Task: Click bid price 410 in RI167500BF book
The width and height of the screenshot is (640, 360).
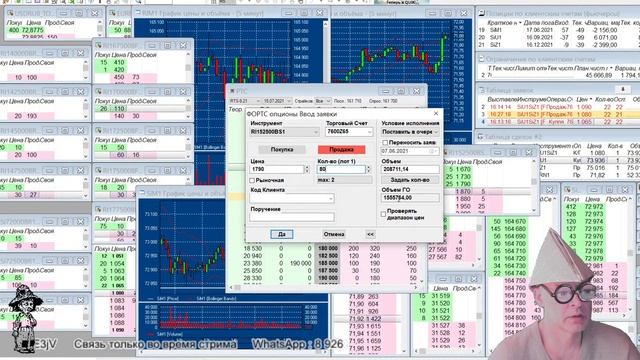Action: (x=119, y=62)
